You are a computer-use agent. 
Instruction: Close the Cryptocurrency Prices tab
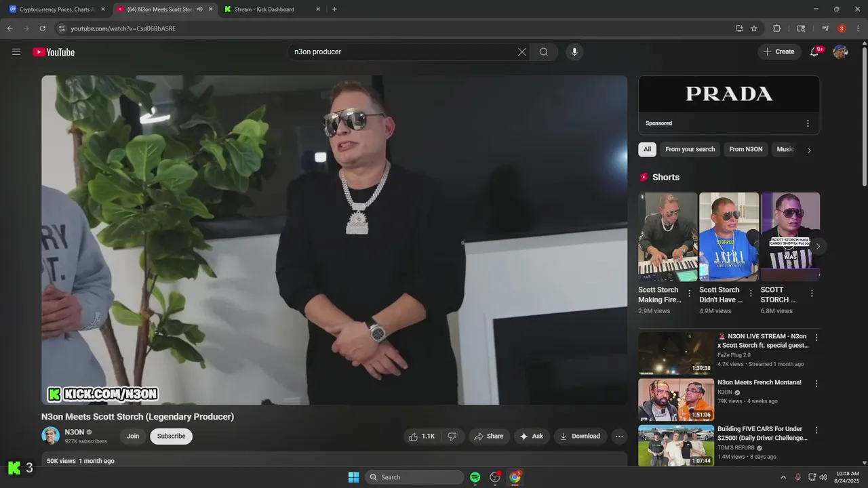pyautogui.click(x=103, y=9)
